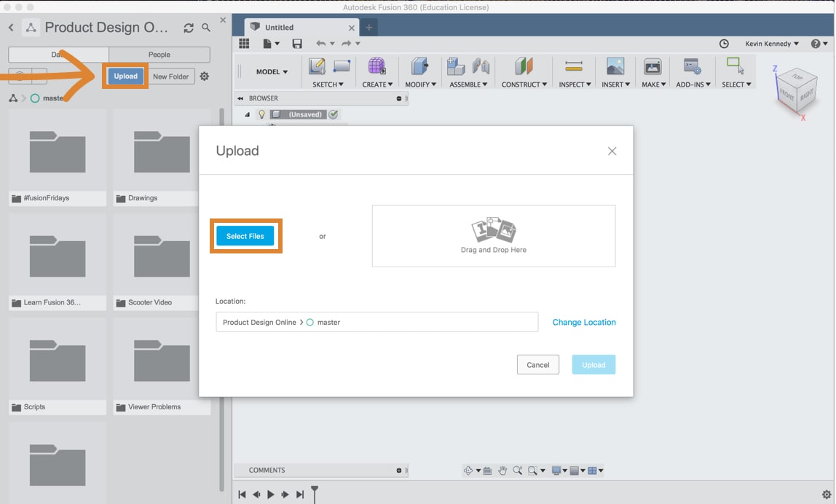The width and height of the screenshot is (836, 504).
Task: Open the MODEL workspace dropdown
Action: [272, 71]
